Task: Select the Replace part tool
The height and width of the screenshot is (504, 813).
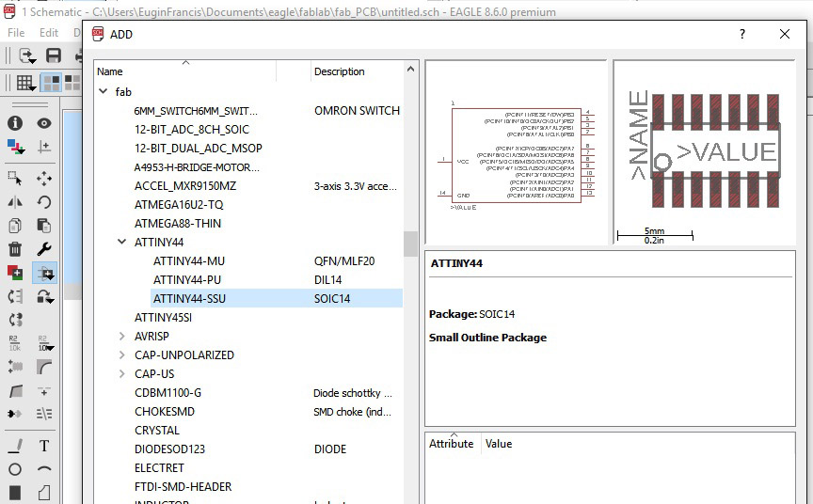Action: click(45, 296)
